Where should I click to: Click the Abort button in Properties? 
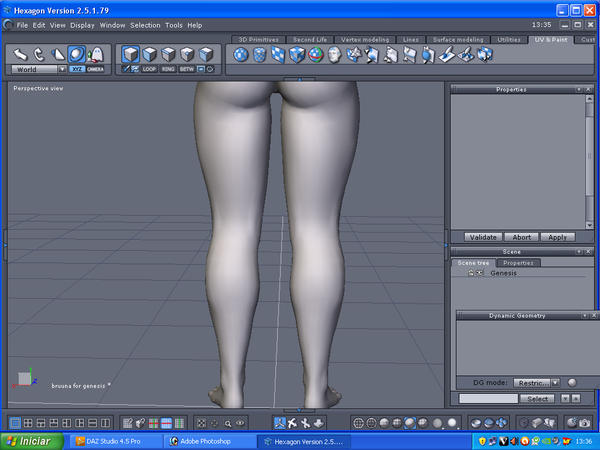click(x=522, y=237)
